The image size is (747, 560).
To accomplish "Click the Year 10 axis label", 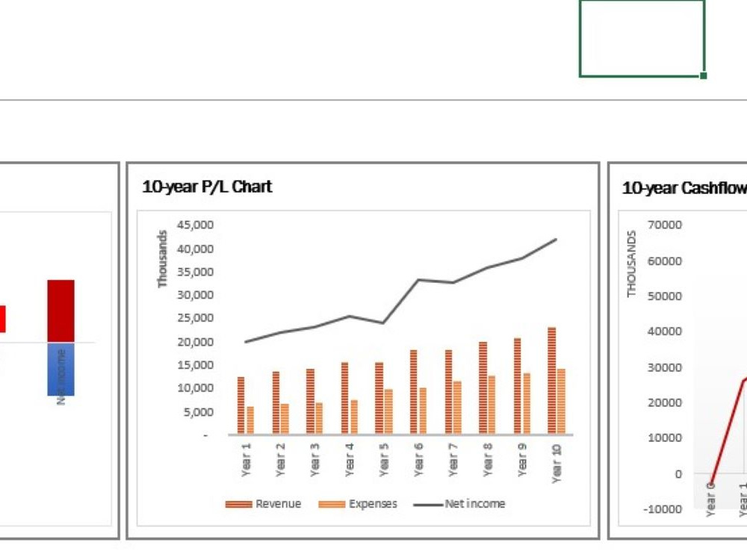I will (x=557, y=464).
